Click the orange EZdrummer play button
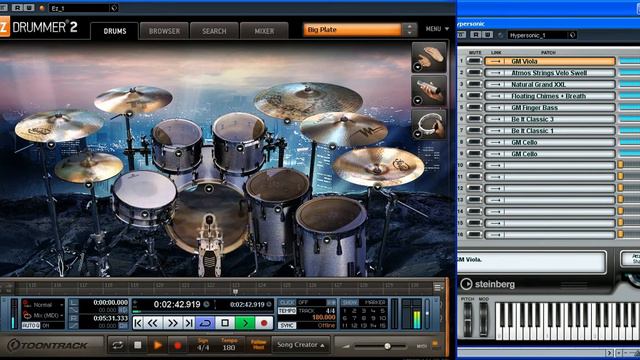Image resolution: width=640 pixels, height=360 pixels. click(x=158, y=345)
